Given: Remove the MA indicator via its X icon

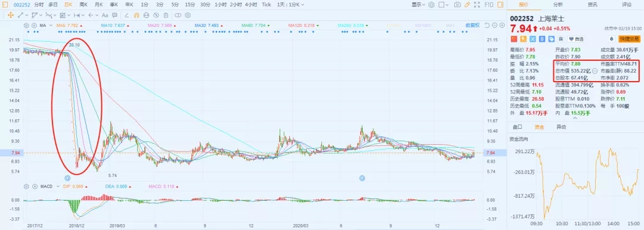Looking at the screenshot, I should pyautogui.click(x=34, y=26).
